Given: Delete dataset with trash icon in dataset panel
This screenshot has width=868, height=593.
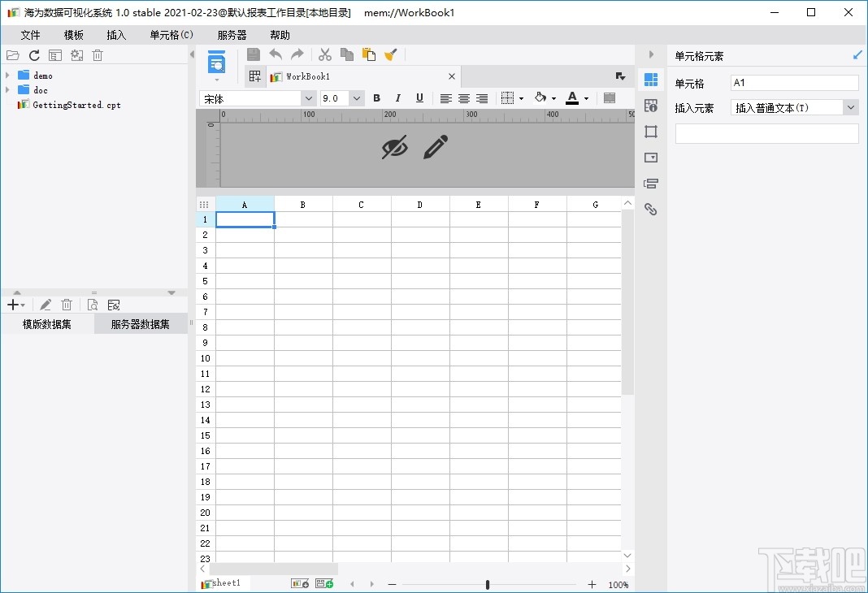Looking at the screenshot, I should [67, 305].
